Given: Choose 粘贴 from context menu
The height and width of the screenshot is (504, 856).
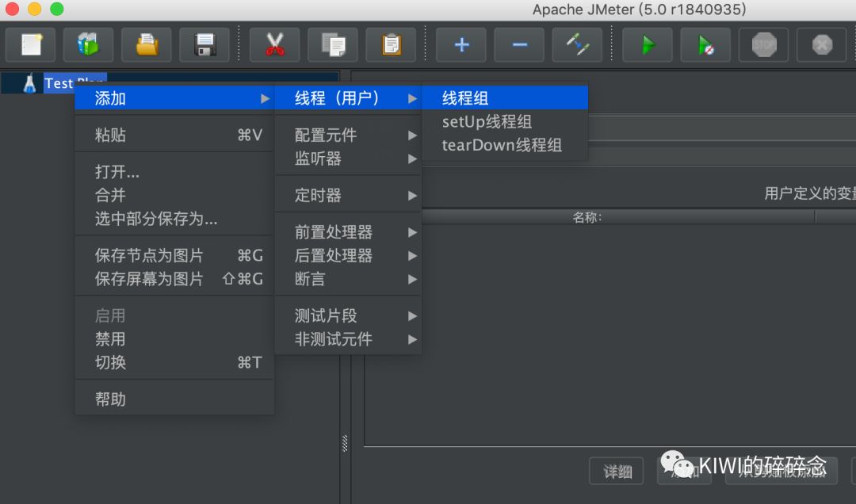Looking at the screenshot, I should click(174, 135).
